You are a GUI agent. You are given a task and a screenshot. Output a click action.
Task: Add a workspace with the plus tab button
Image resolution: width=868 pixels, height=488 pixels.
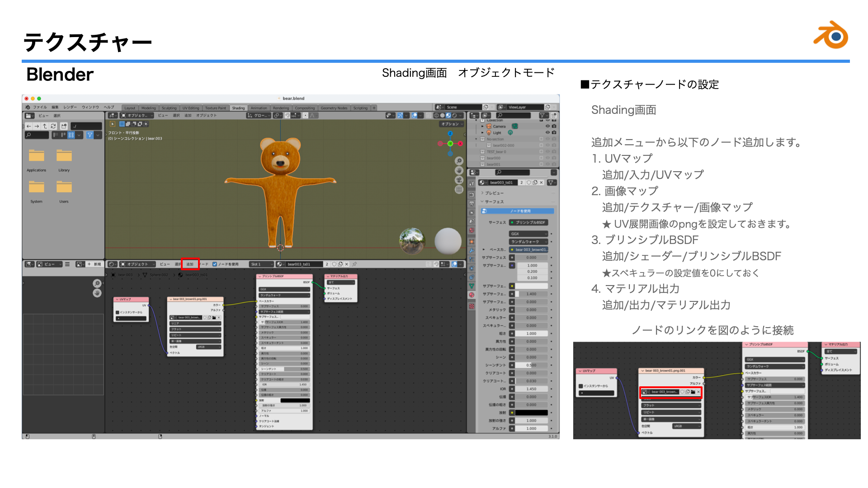374,108
